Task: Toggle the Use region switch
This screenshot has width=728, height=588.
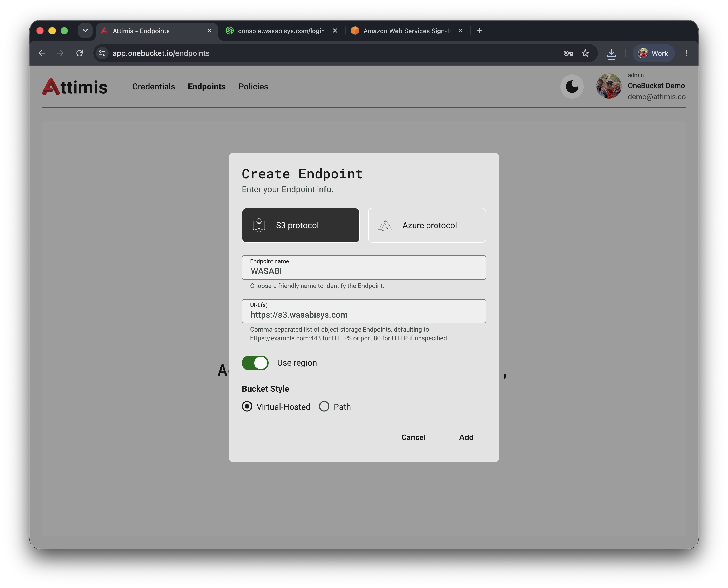Action: [255, 363]
